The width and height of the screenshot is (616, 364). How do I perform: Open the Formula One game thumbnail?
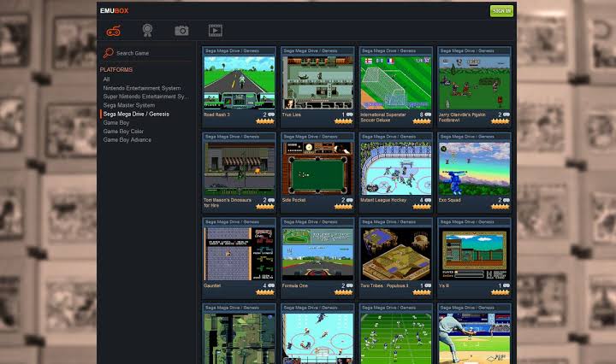317,254
